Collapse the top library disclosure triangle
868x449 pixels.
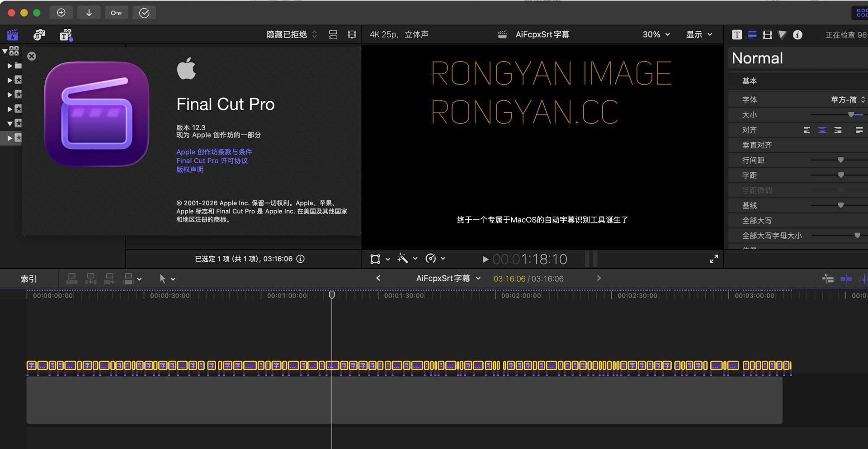point(5,51)
